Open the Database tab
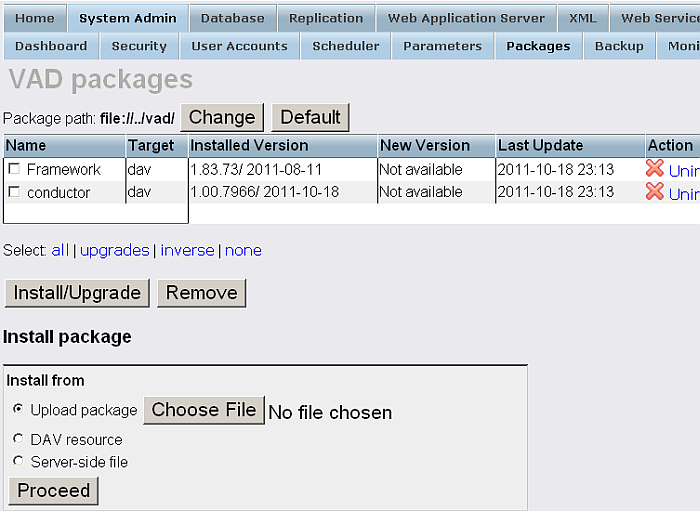This screenshot has height=511, width=700. tap(232, 18)
